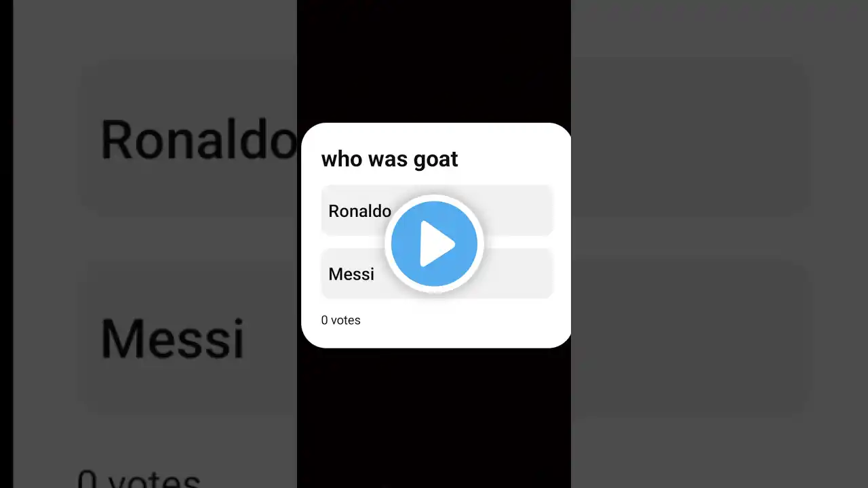Screen dimensions: 868x488
Task: Click the thin black strip at the far-left edge
Action: click(6, 244)
